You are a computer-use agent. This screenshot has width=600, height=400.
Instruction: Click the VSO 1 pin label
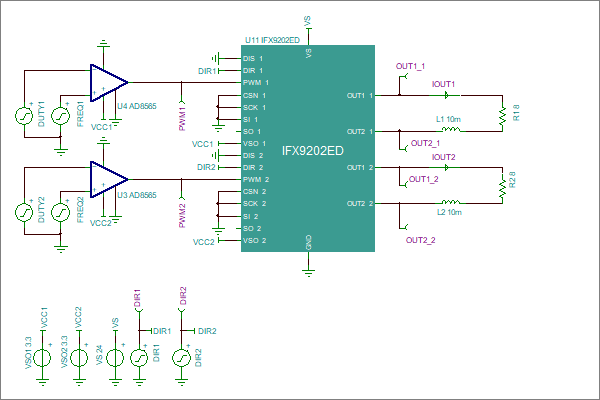pos(254,144)
